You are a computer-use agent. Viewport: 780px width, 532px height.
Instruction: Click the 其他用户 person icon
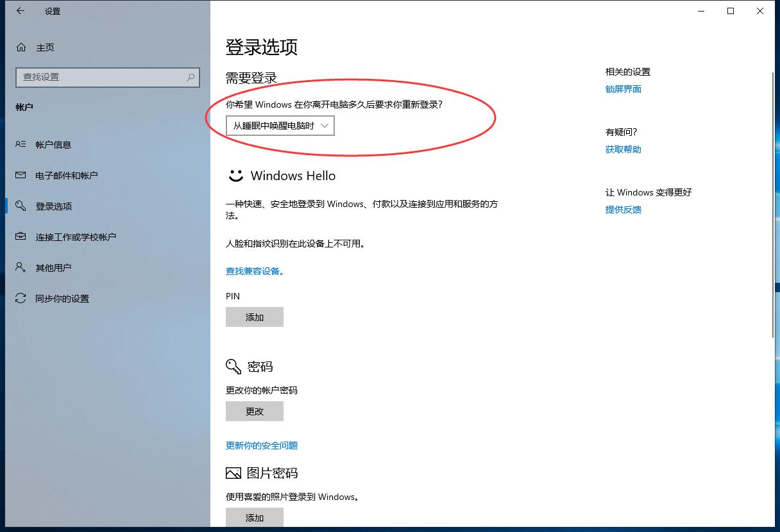(21, 268)
